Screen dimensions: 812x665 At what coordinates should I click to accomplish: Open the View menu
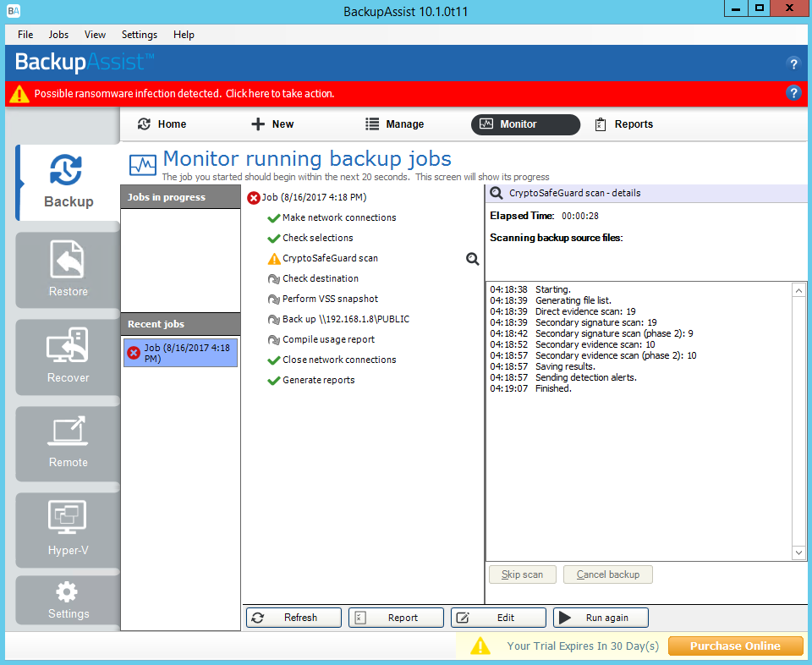coord(95,35)
